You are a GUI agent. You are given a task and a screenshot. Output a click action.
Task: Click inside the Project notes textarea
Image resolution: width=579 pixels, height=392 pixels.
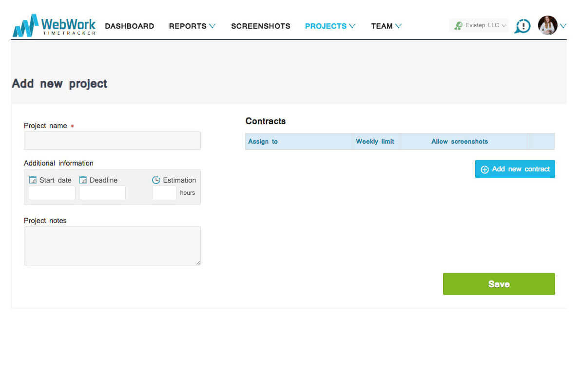click(112, 246)
